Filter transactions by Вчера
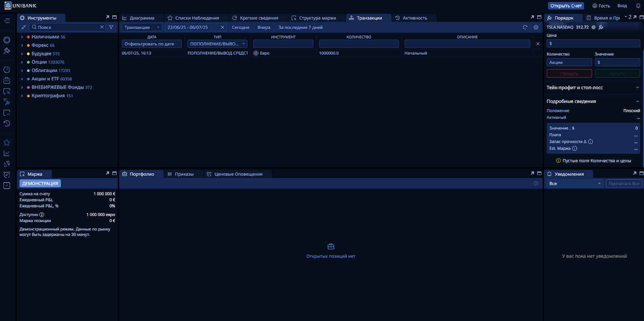The image size is (644, 321). point(264,27)
